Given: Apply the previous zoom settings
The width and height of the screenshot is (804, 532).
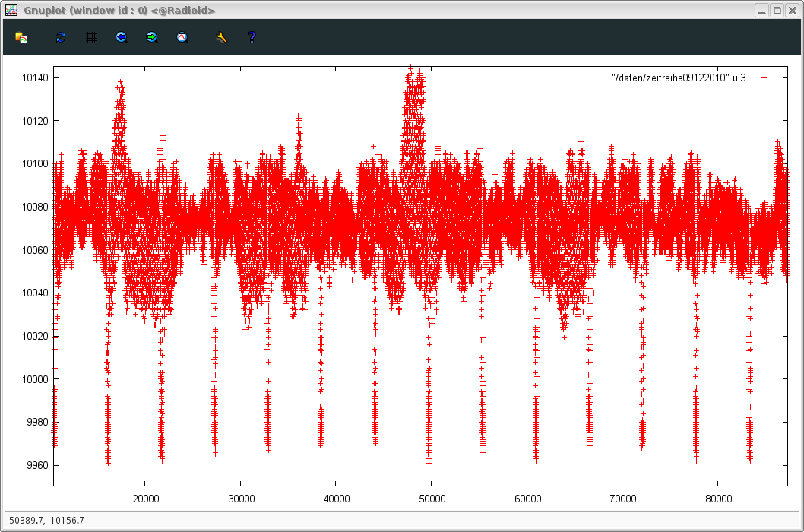Looking at the screenshot, I should click(121, 37).
